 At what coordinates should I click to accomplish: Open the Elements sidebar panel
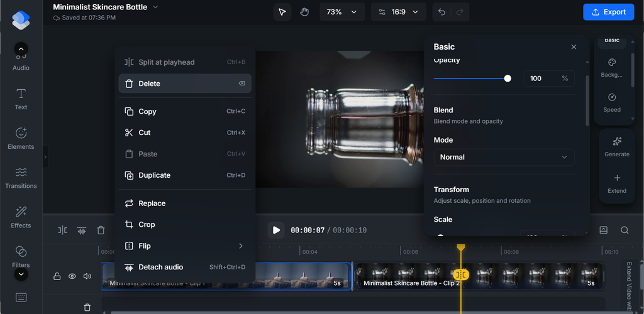pos(21,139)
